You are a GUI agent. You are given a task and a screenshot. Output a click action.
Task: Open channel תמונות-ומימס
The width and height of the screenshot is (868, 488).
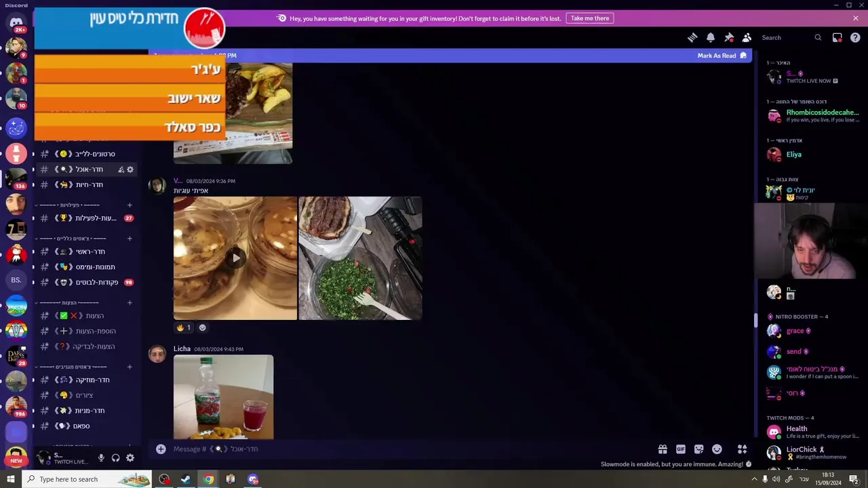[86, 267]
